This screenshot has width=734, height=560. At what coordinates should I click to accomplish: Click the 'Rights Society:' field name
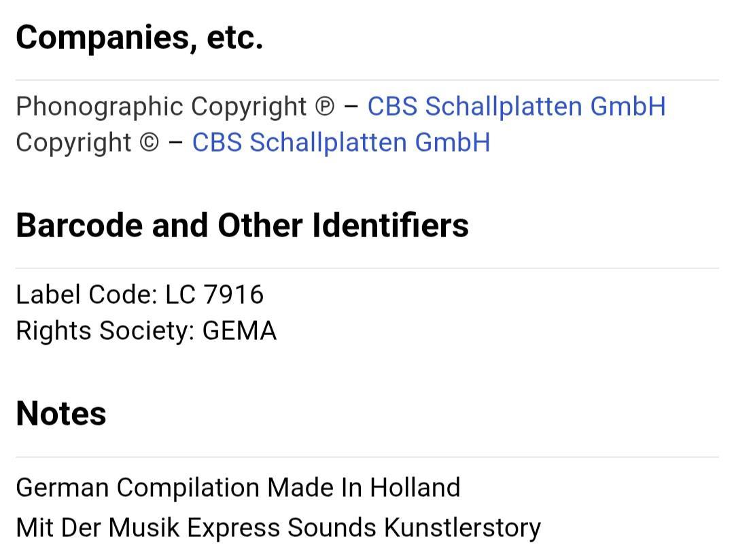(x=105, y=331)
